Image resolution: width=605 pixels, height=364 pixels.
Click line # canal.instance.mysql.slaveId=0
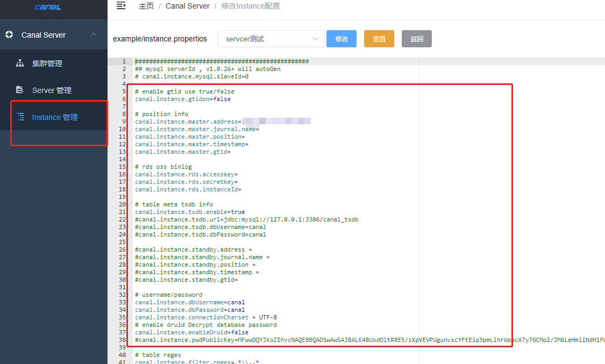[x=192, y=76]
